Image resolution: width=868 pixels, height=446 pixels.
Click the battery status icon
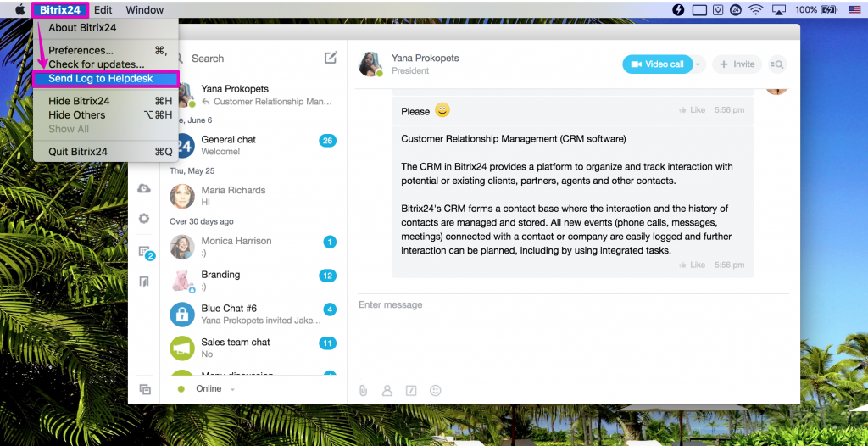point(829,9)
